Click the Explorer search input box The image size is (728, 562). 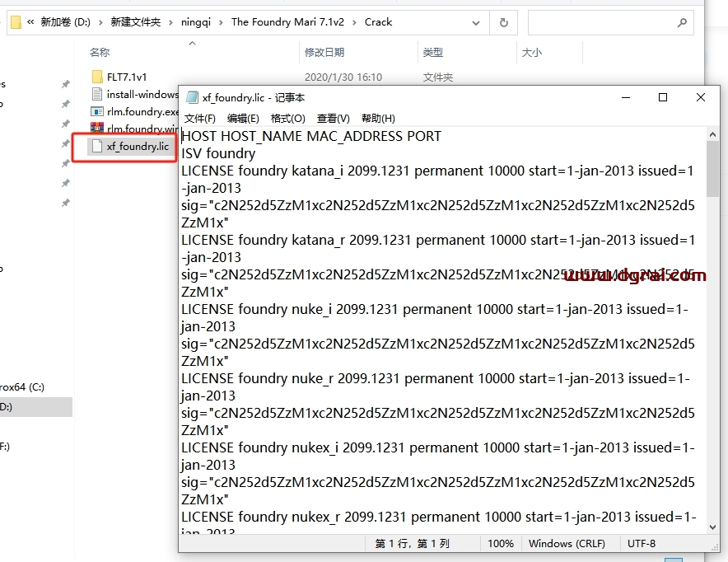610,22
